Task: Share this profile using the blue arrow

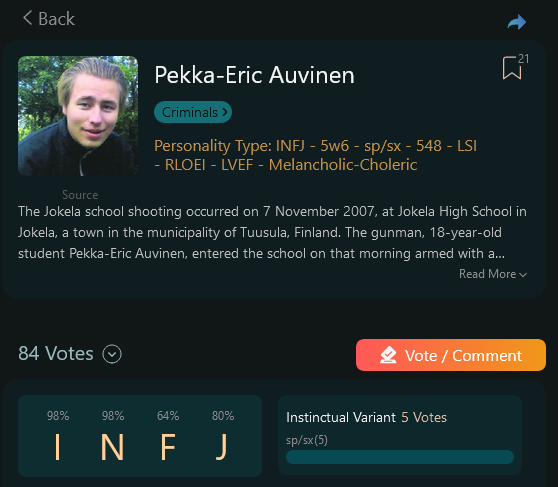Action: pos(517,22)
